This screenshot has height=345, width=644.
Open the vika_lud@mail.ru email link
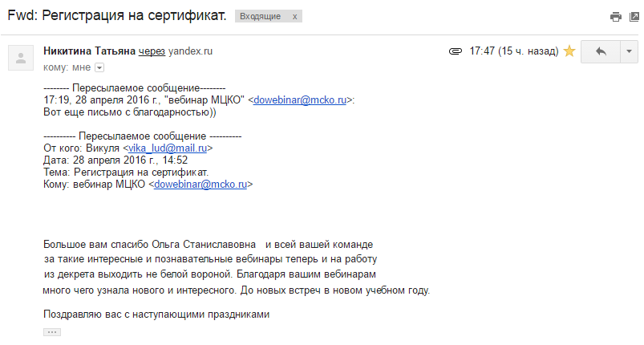click(168, 148)
